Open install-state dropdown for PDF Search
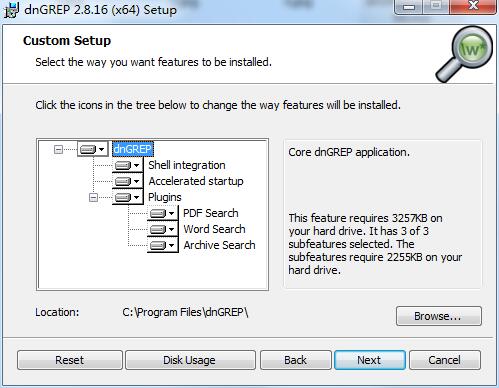The height and width of the screenshot is (388, 499). [x=163, y=213]
